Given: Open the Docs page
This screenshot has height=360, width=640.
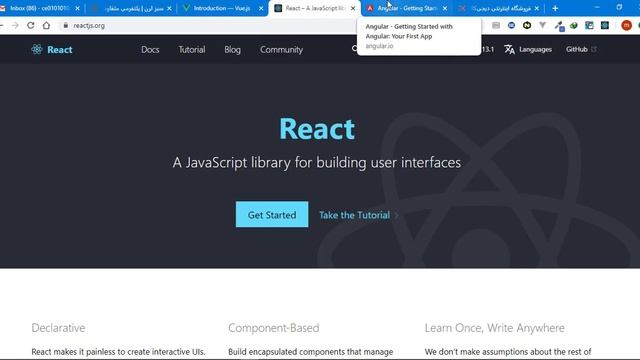Looking at the screenshot, I should (150, 49).
